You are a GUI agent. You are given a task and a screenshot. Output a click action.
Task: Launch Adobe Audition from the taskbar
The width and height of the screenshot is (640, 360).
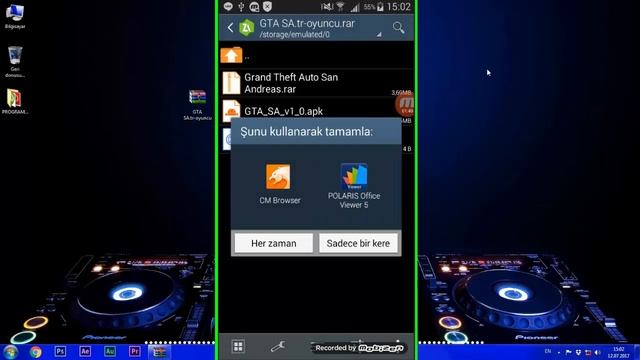click(110, 351)
